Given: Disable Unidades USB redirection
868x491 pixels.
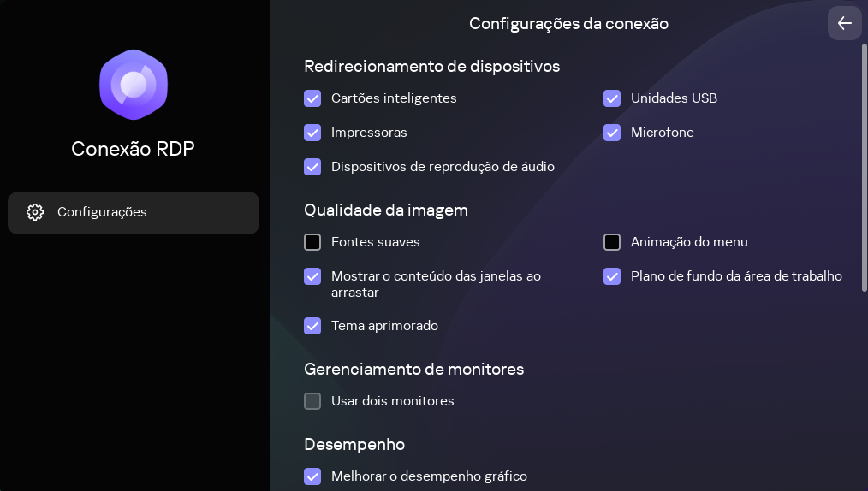Looking at the screenshot, I should [612, 98].
